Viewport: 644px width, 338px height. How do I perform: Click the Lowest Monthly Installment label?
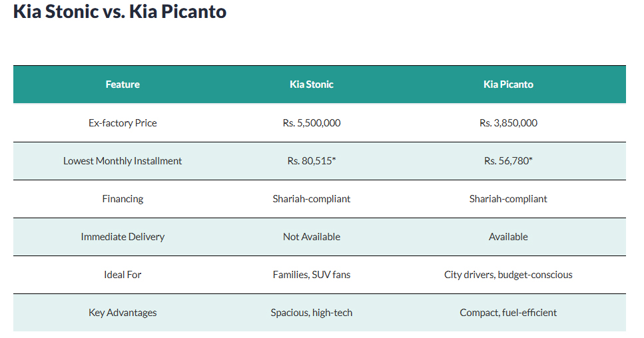coord(123,161)
